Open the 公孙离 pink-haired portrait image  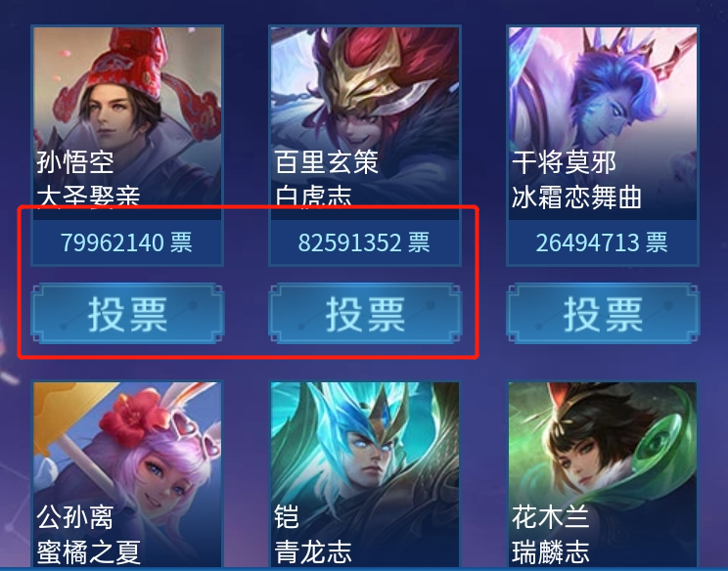click(127, 474)
